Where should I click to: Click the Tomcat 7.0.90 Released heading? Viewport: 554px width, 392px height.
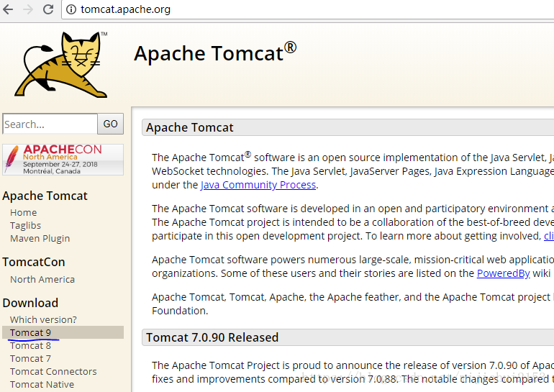[x=212, y=337]
